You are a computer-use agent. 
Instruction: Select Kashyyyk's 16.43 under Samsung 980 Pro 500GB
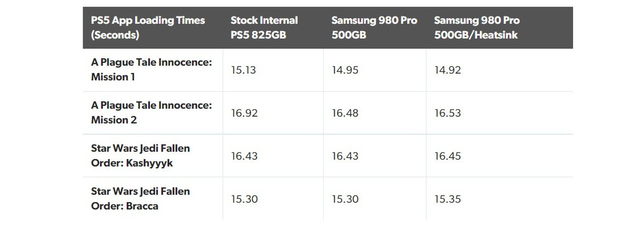[345, 156]
